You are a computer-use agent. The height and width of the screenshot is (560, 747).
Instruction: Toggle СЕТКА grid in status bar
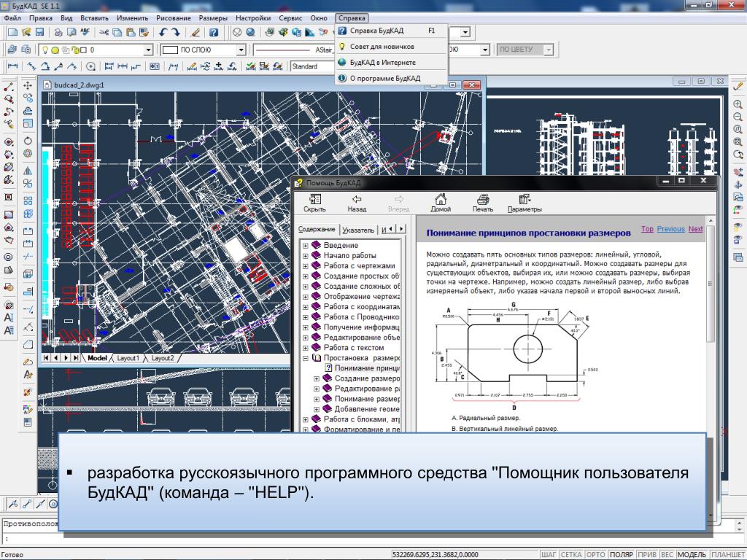pos(570,555)
